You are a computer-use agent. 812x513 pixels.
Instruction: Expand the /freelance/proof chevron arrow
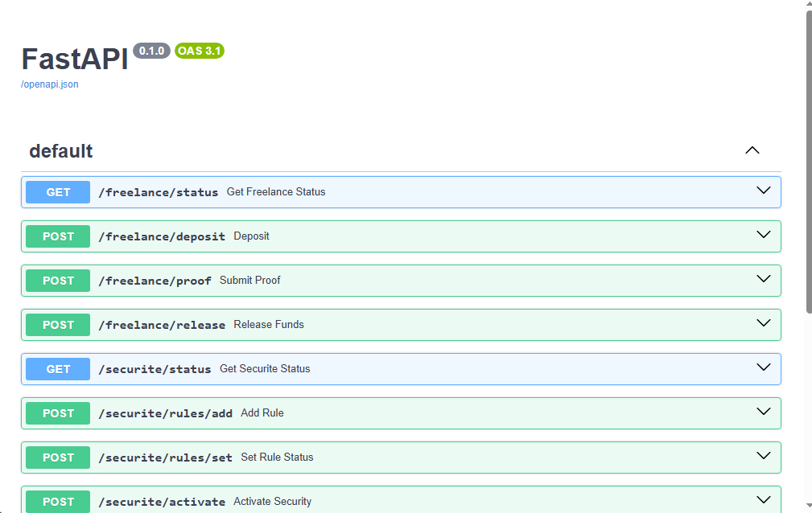point(764,279)
